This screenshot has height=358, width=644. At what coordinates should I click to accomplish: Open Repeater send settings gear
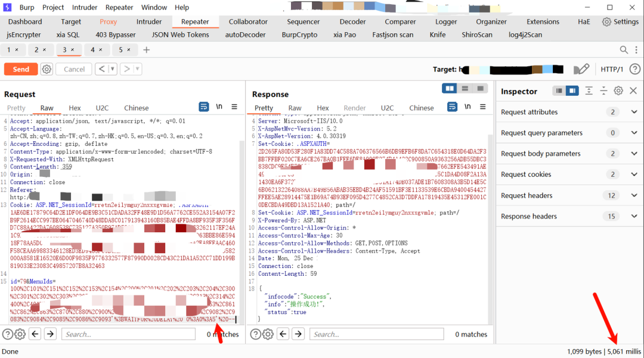point(47,69)
